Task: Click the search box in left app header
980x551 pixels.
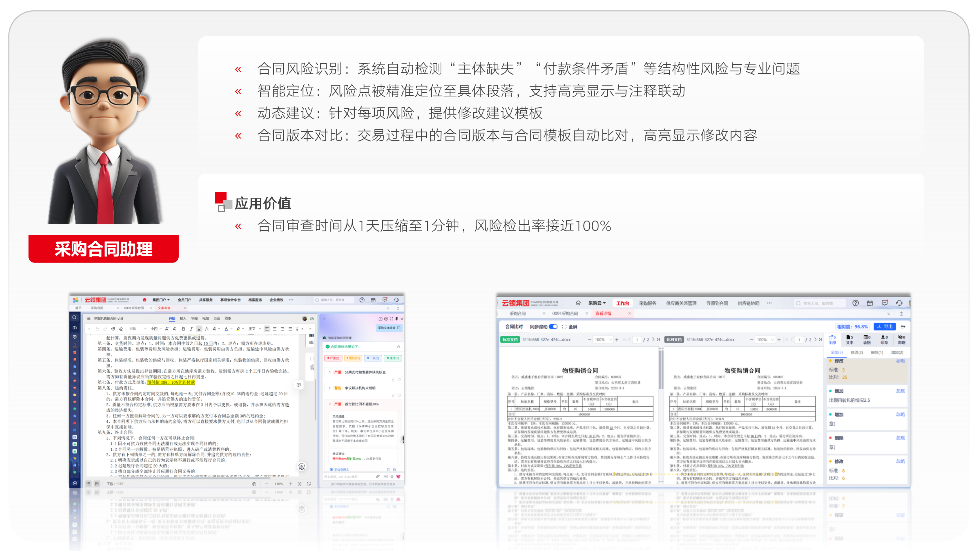Action: [x=333, y=300]
